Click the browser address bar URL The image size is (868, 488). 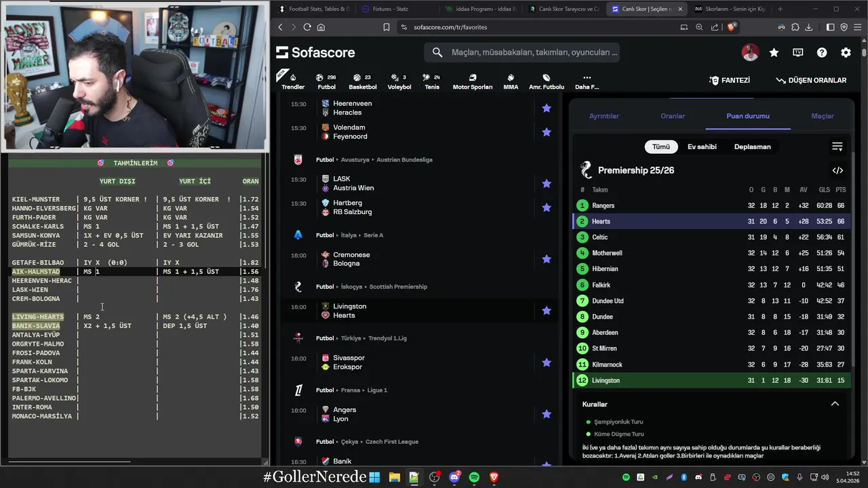point(450,27)
